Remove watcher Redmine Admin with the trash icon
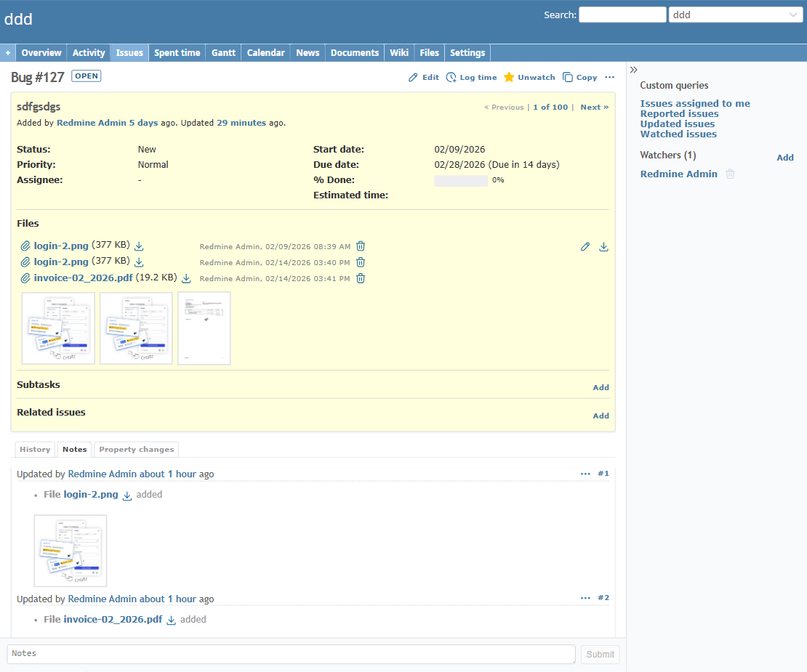 [x=731, y=174]
